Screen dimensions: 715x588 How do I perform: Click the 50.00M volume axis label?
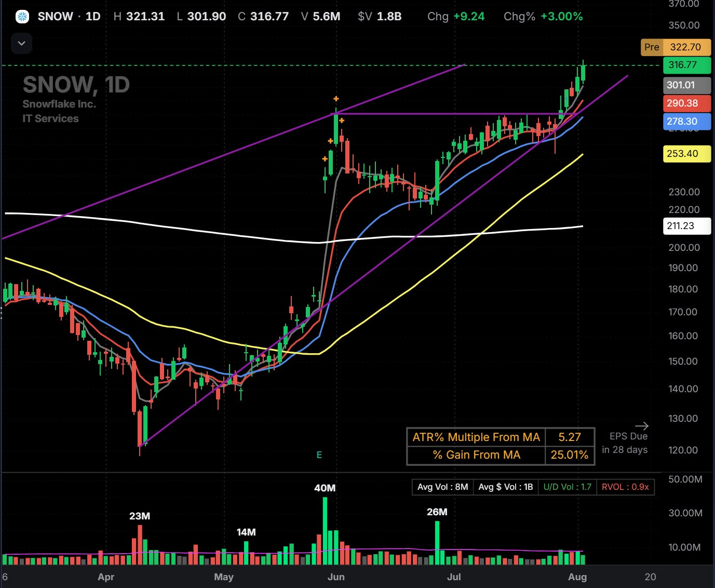pyautogui.click(x=685, y=479)
